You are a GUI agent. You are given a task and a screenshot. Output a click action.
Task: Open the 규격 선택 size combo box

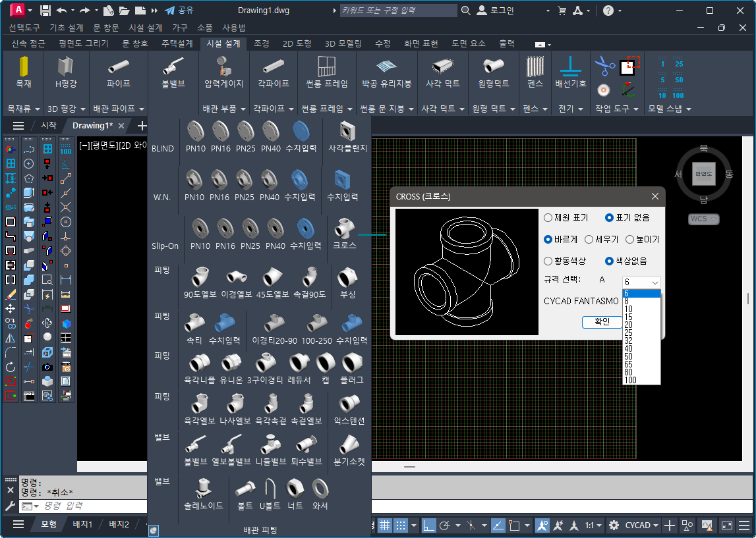641,282
